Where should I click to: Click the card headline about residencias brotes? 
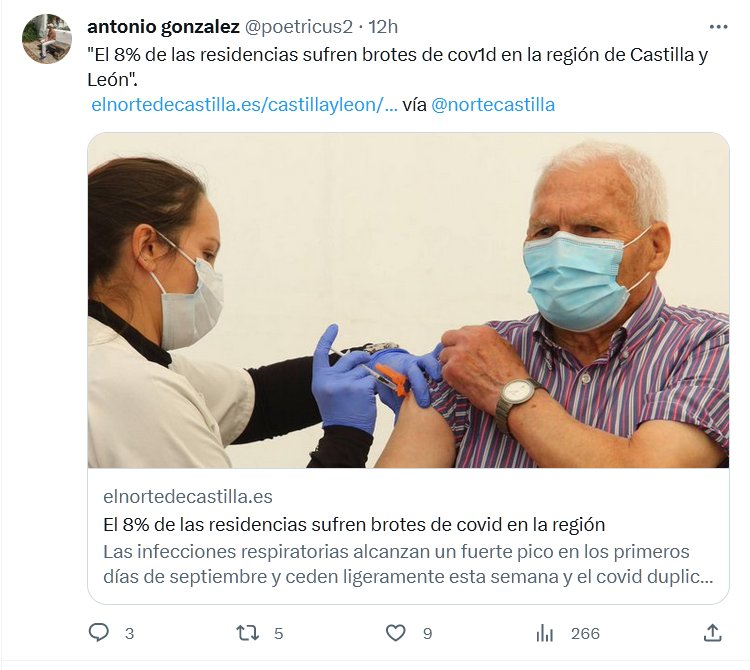point(354,525)
